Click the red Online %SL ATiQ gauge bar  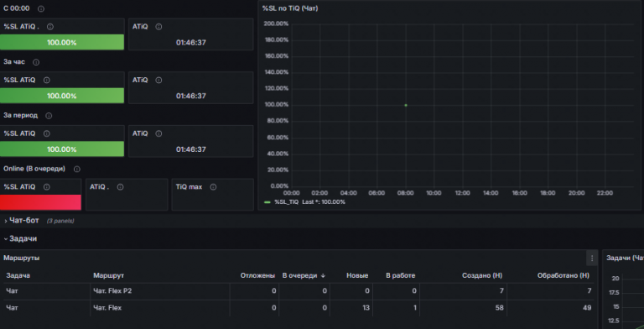[x=40, y=202]
